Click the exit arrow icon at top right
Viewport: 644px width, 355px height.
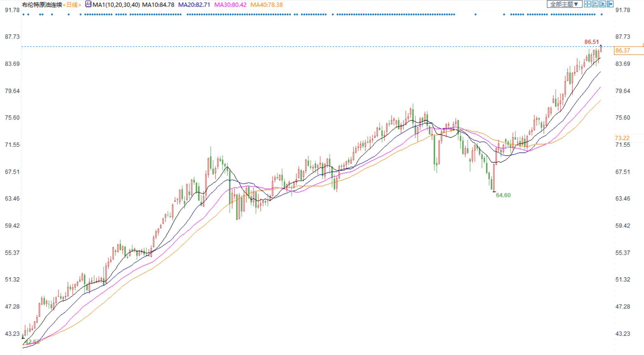pyautogui.click(x=610, y=4)
